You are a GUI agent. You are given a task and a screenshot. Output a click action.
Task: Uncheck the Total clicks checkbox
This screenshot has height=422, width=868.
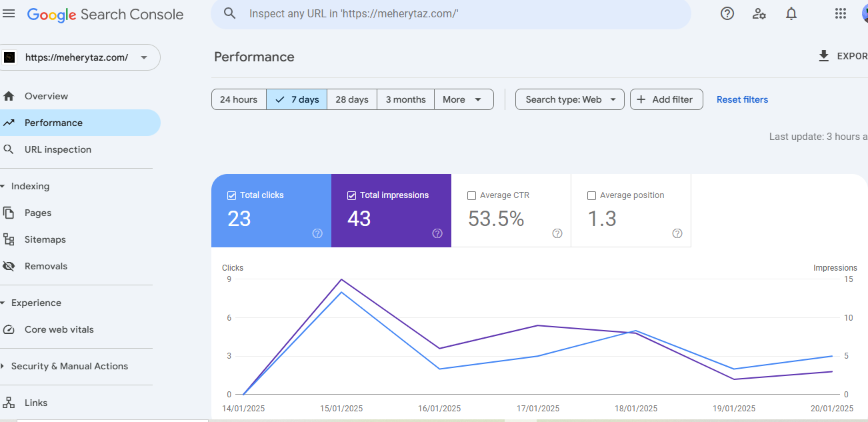pyautogui.click(x=231, y=195)
